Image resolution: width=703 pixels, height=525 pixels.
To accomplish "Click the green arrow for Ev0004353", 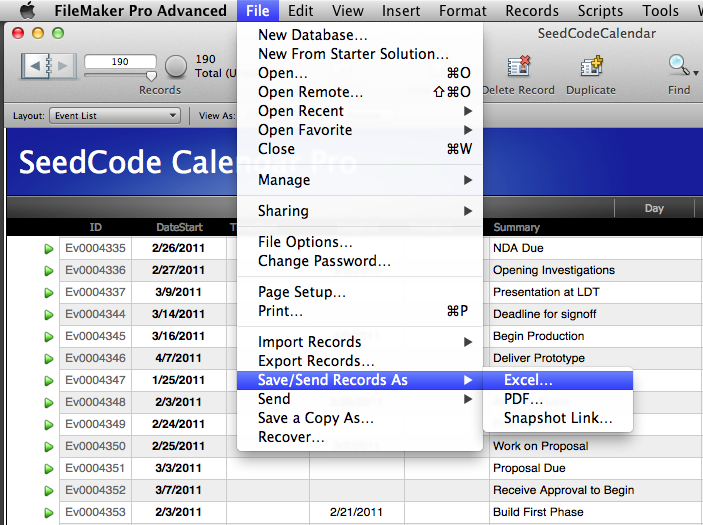I will point(48,512).
